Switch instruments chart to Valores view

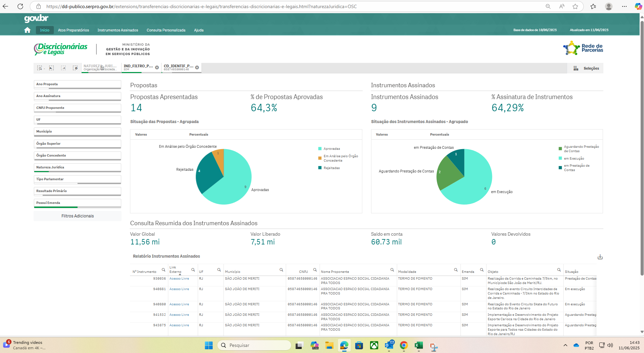(382, 135)
